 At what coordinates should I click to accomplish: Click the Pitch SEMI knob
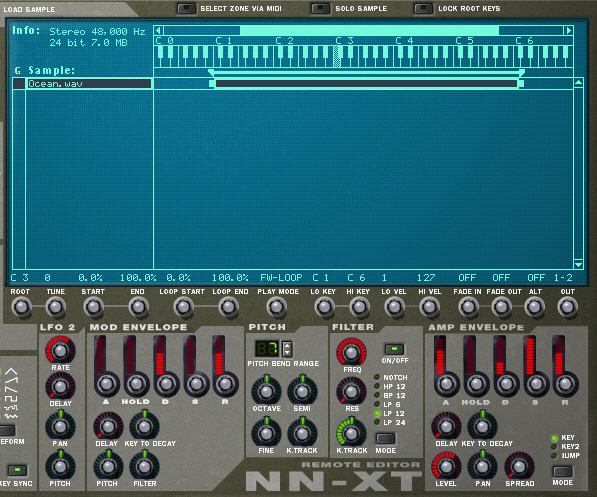[302, 391]
